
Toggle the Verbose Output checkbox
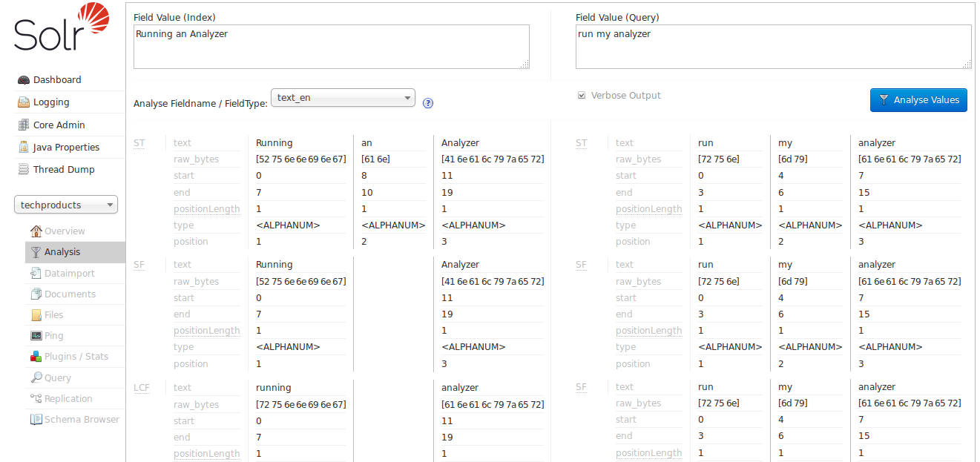pyautogui.click(x=582, y=96)
